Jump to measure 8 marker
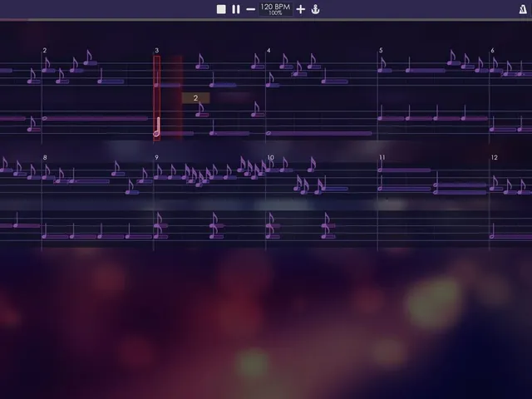 point(45,157)
